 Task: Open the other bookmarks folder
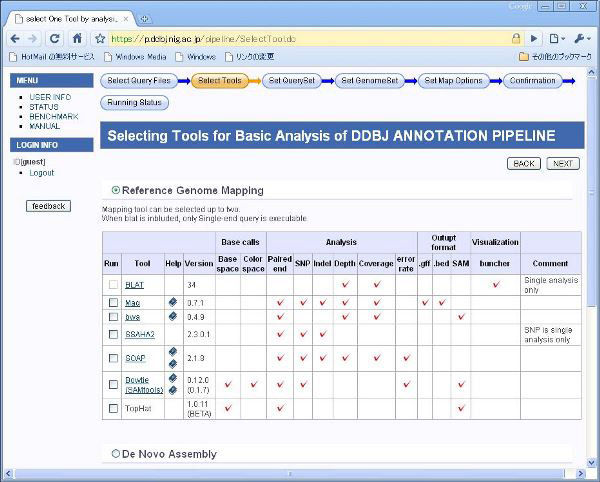[552, 57]
